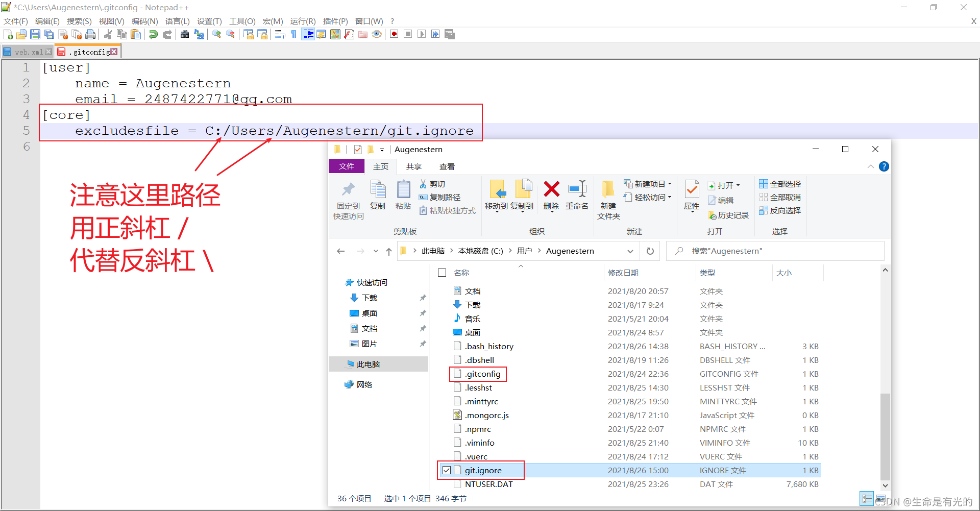Screen dimensions: 980x511
Task: Click 用户 in the address breadcrumb
Action: click(524, 251)
